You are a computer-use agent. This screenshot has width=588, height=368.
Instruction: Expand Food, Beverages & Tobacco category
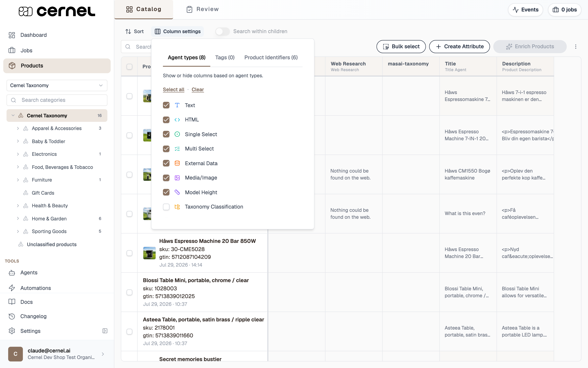[x=18, y=167]
